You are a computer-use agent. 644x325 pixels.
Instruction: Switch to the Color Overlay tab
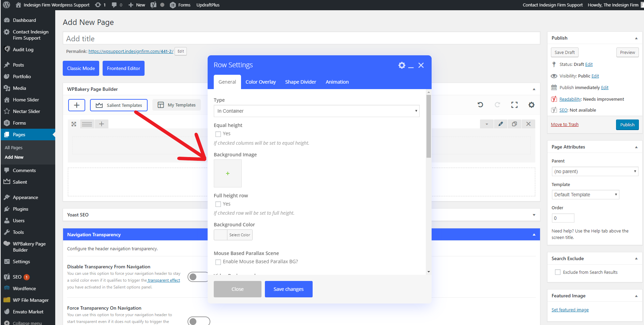point(260,82)
